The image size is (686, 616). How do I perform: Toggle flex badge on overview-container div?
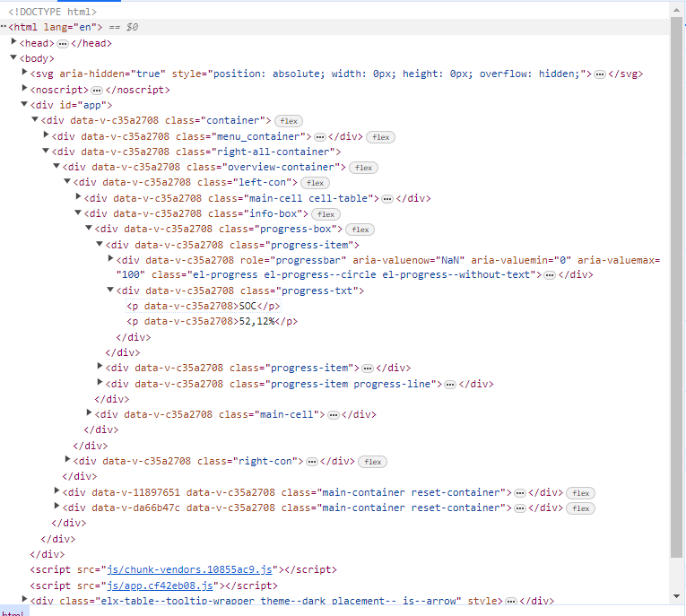363,168
